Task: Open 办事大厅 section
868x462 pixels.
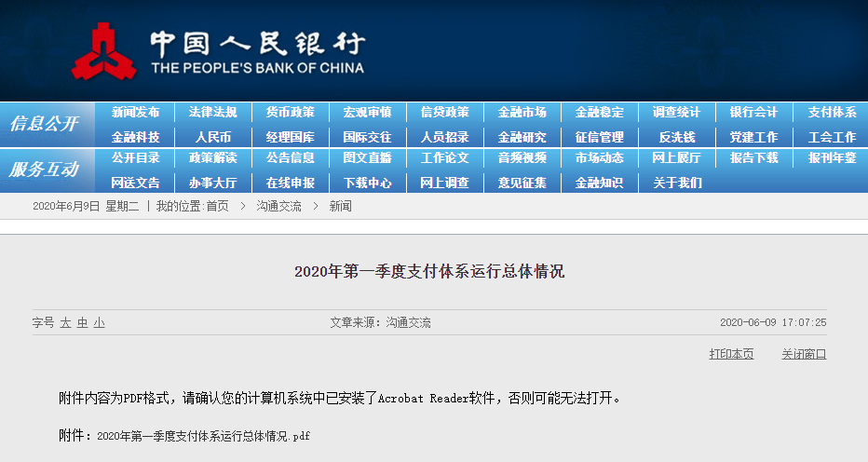Action: (x=212, y=183)
